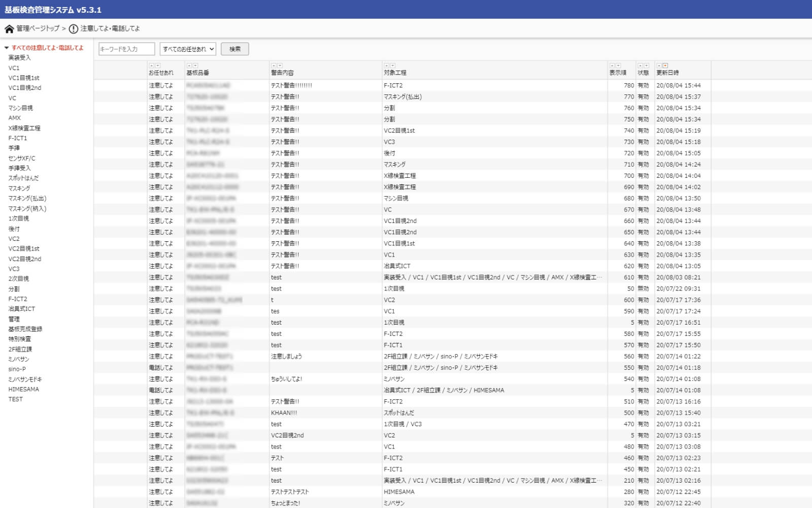
Task: Select スポットはんだ in the sidebar
Action: (23, 178)
